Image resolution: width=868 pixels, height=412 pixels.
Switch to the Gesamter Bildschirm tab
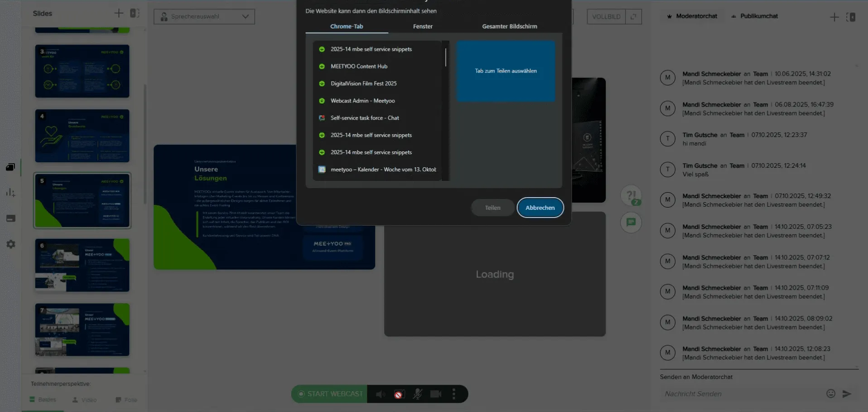click(x=509, y=26)
